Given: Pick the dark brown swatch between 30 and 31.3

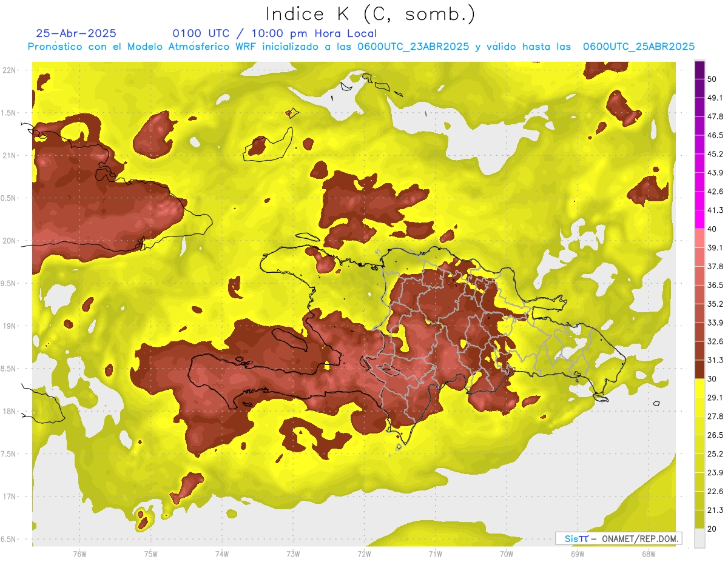Looking at the screenshot, I should (x=699, y=369).
